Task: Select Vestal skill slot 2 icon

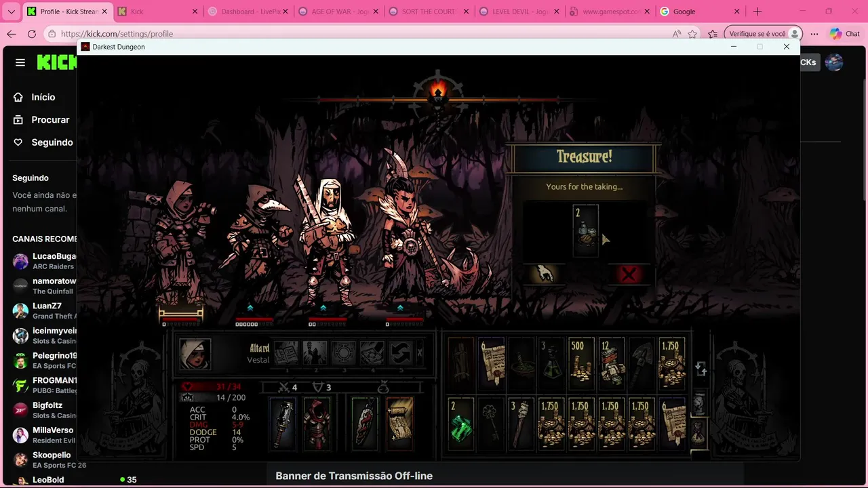Action: point(315,354)
